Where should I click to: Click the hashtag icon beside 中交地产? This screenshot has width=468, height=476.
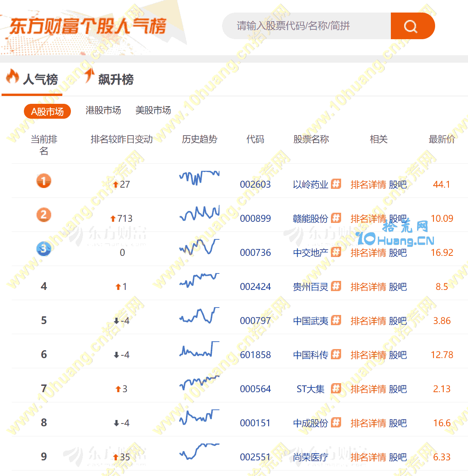coord(336,252)
